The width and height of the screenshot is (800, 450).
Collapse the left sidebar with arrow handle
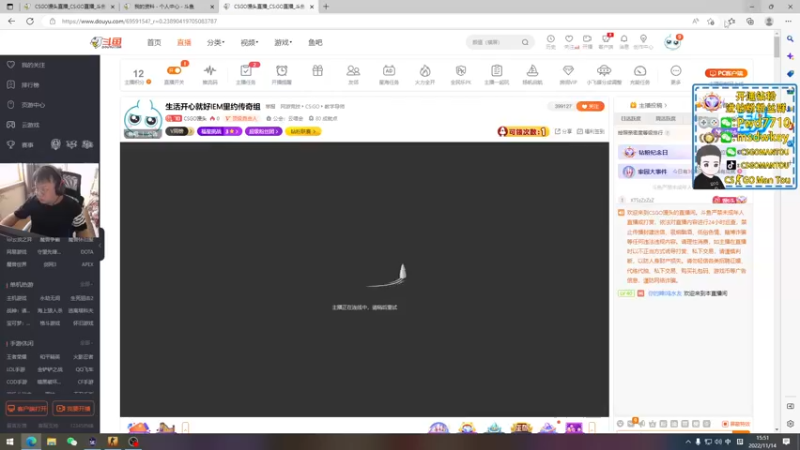tap(101, 245)
